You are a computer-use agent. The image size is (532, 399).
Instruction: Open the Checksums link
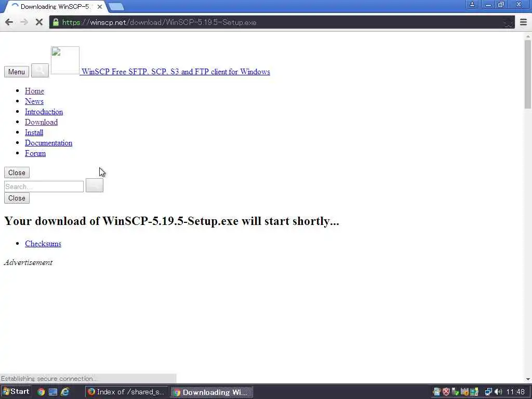coord(43,244)
